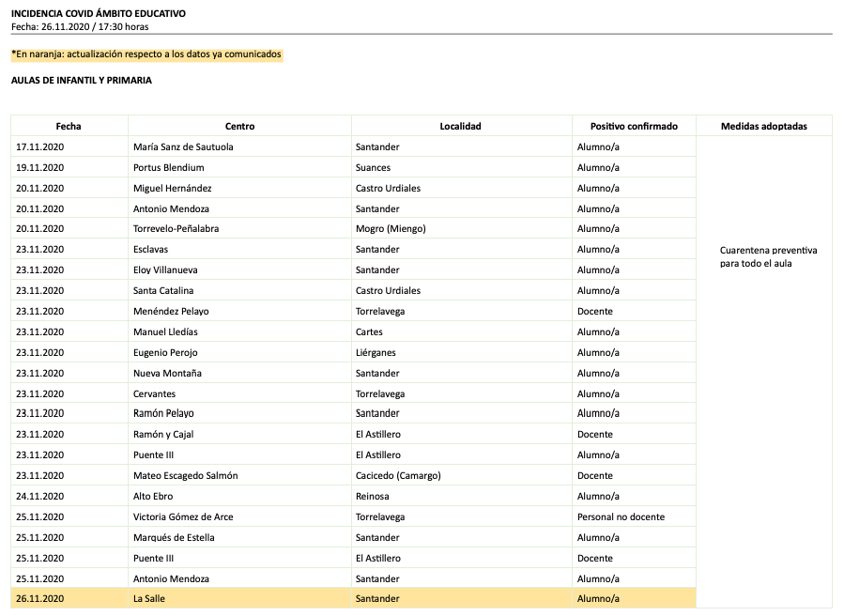Click the "Portus Blendium" centre cell
Image resolution: width=844 pixels, height=616 pixels.
pyautogui.click(x=169, y=168)
